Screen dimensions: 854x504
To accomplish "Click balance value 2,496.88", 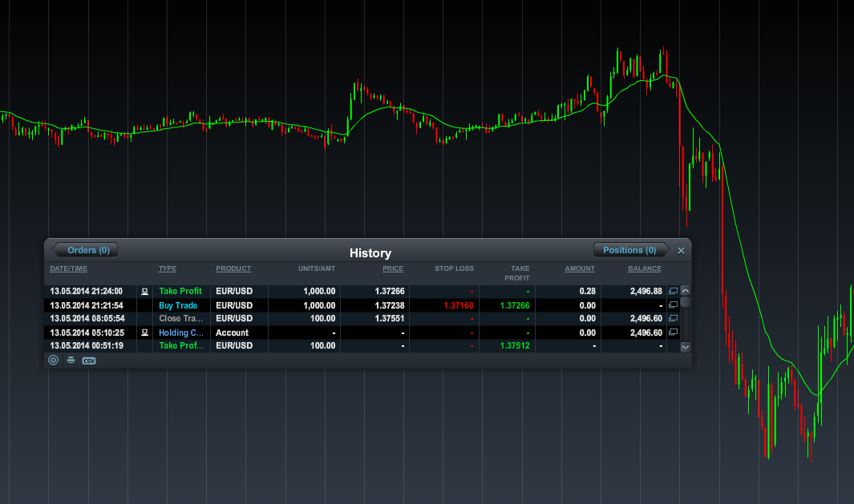I will (646, 291).
